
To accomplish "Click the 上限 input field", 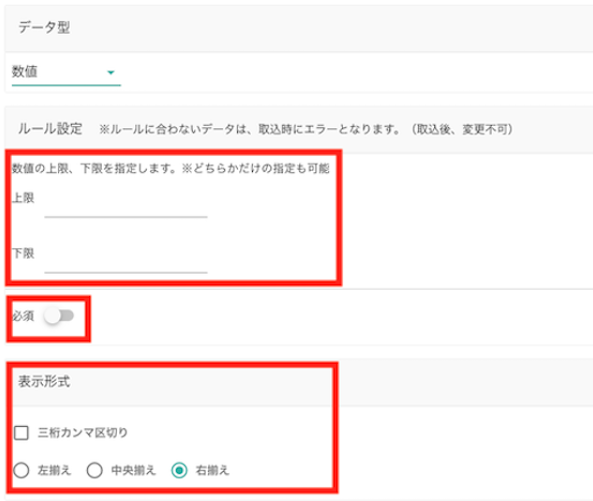I will click(126, 208).
